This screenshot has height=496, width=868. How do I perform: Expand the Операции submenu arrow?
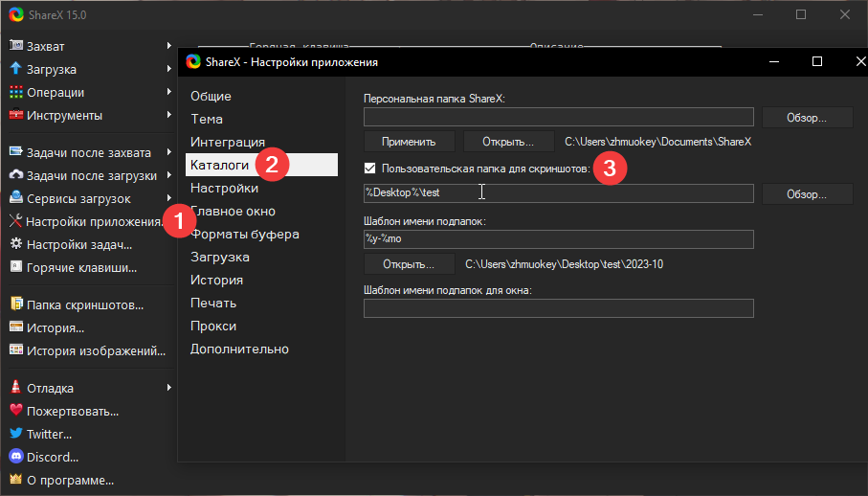[x=168, y=92]
